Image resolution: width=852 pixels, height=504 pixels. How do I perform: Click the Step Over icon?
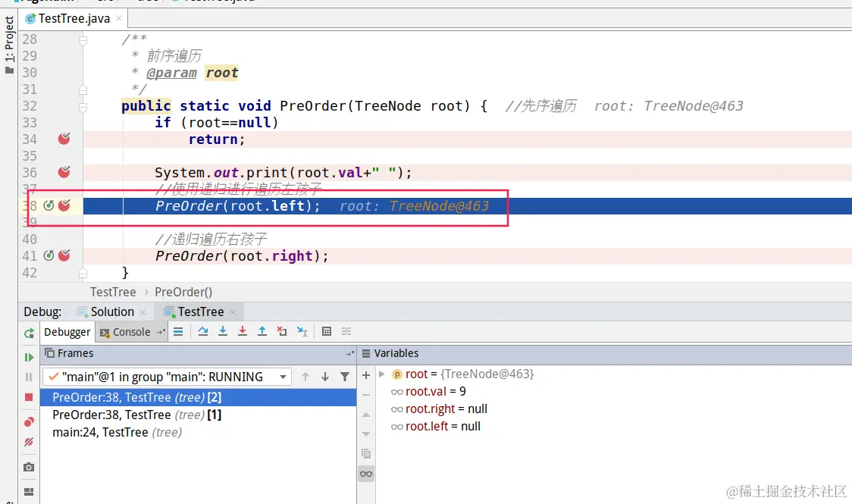[203, 331]
